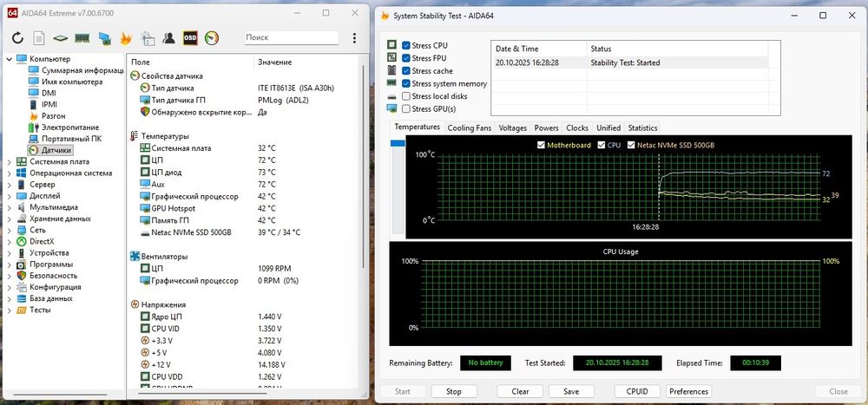Screen dimensions: 868x405
Task: Switch to the Statistics tab
Action: 642,127
